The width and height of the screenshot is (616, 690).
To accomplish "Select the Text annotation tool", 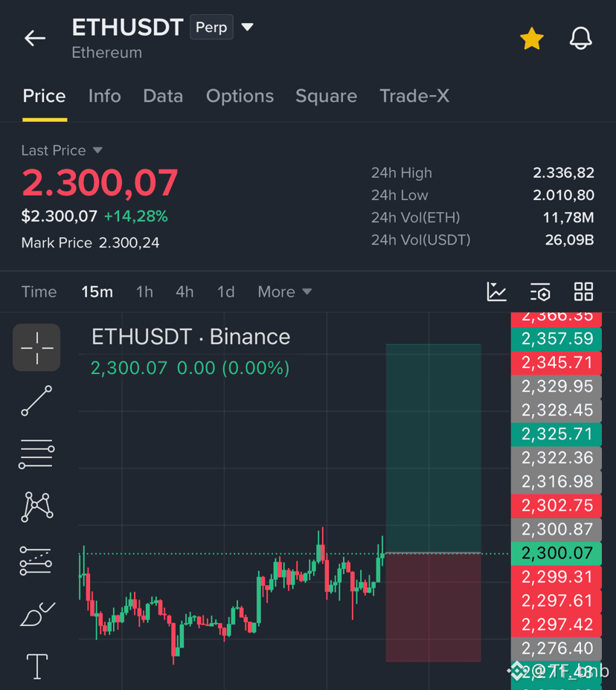I will pos(37,666).
